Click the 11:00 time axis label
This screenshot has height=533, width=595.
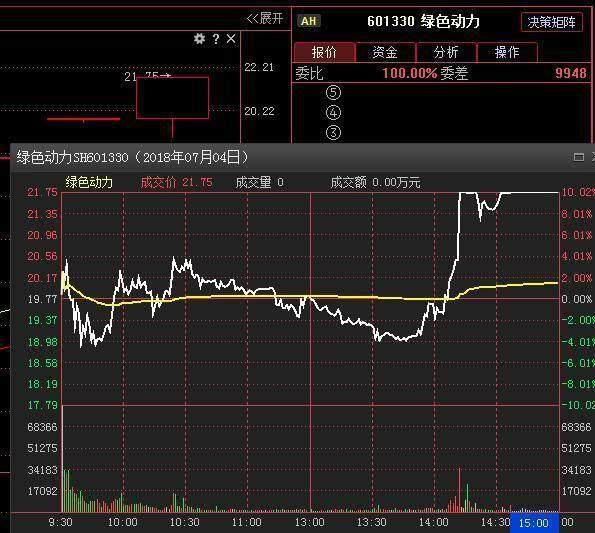[247, 522]
